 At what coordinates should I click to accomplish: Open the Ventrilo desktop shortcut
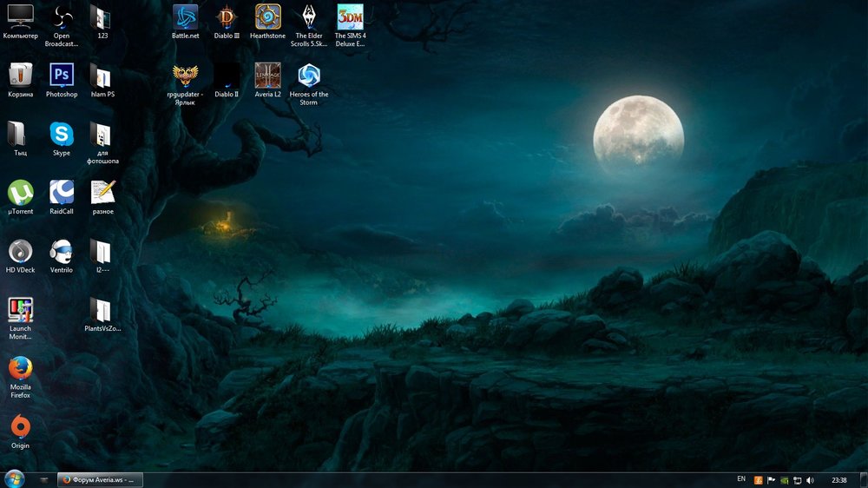click(x=62, y=251)
